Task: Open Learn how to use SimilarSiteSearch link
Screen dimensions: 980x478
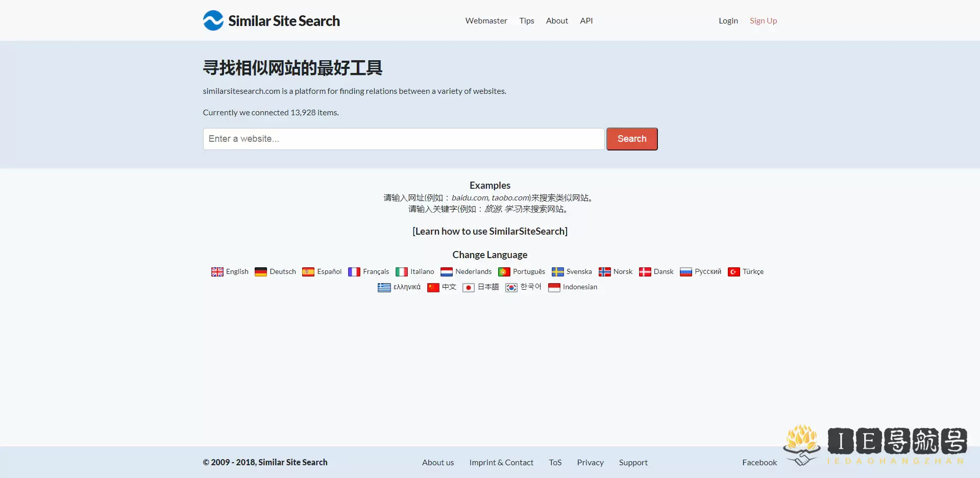Action: pyautogui.click(x=489, y=232)
